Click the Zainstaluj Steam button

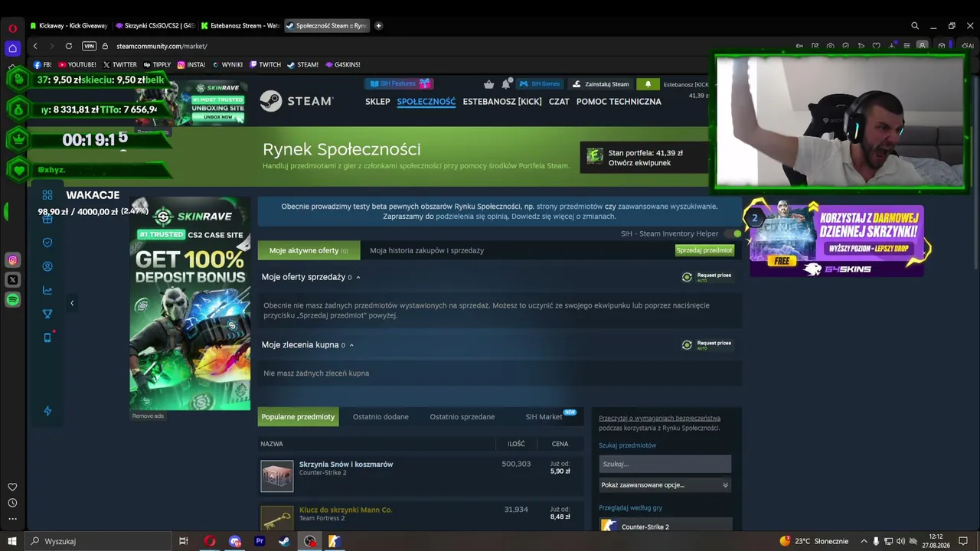(x=601, y=84)
